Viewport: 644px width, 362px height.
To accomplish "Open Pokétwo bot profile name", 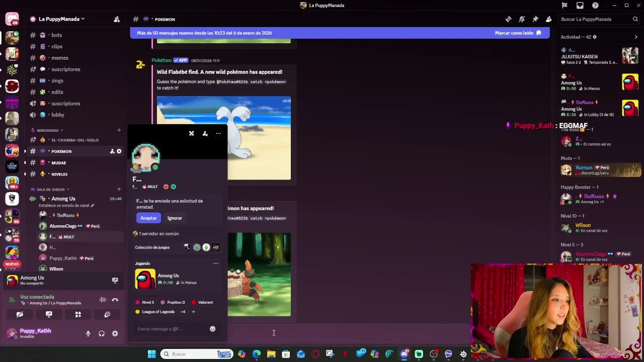I will click(162, 60).
